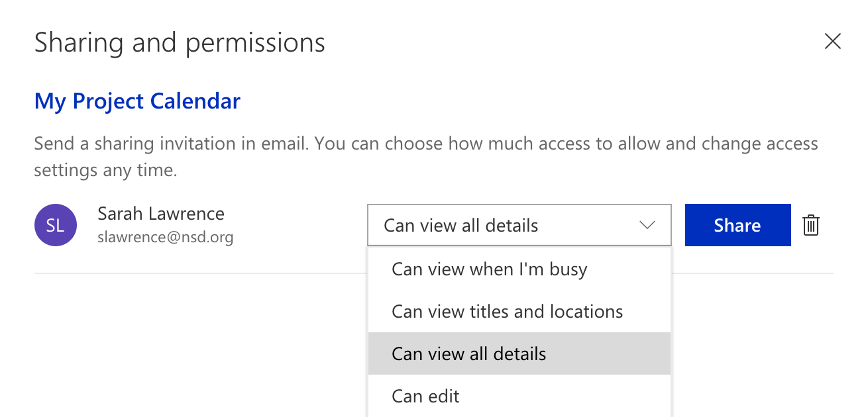Click empty dialog area below the divider
Image resolution: width=868 pixels, height=417 pixels.
tap(199, 344)
